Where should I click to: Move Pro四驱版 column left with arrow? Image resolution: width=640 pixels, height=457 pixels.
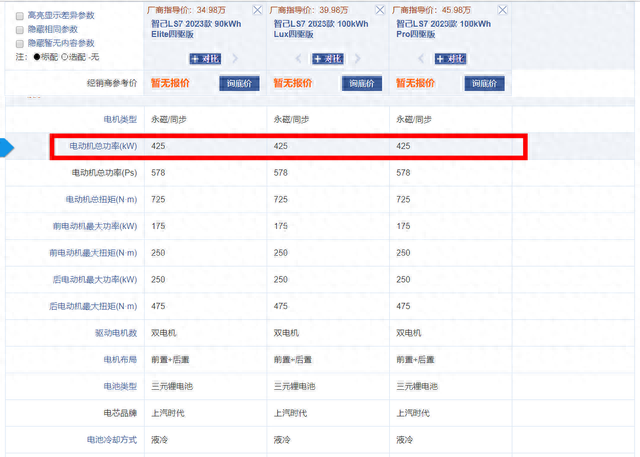tap(421, 59)
